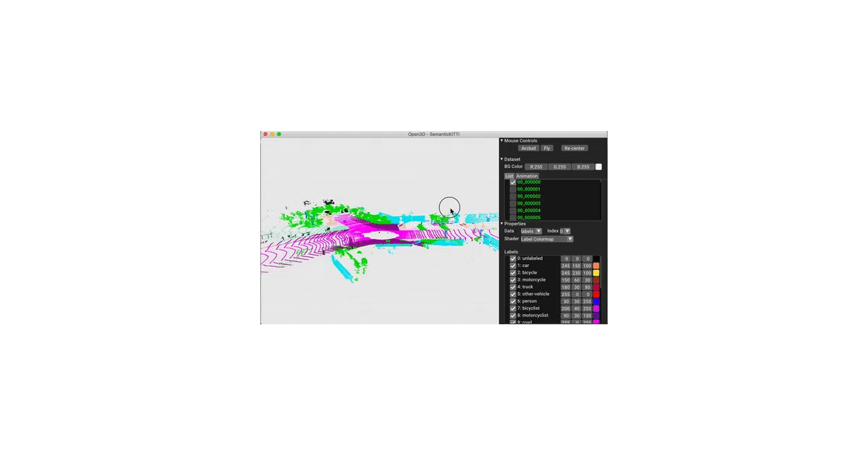This screenshot has height=456, width=868.
Task: Edit the BG Color G:255 field
Action: pos(559,166)
